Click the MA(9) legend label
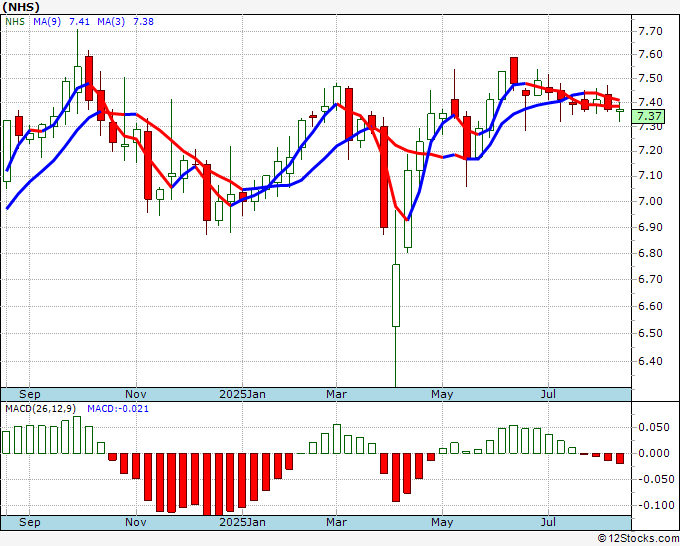 [x=47, y=22]
